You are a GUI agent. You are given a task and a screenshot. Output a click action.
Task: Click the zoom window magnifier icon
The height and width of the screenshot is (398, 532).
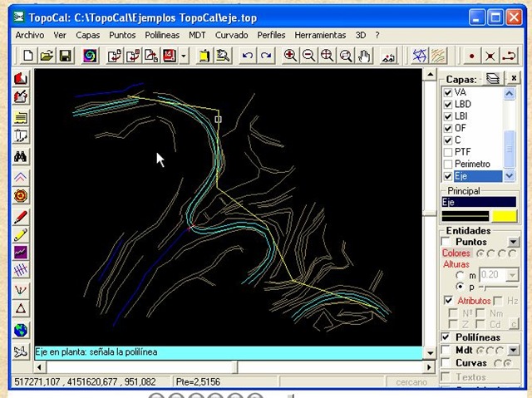(x=346, y=56)
